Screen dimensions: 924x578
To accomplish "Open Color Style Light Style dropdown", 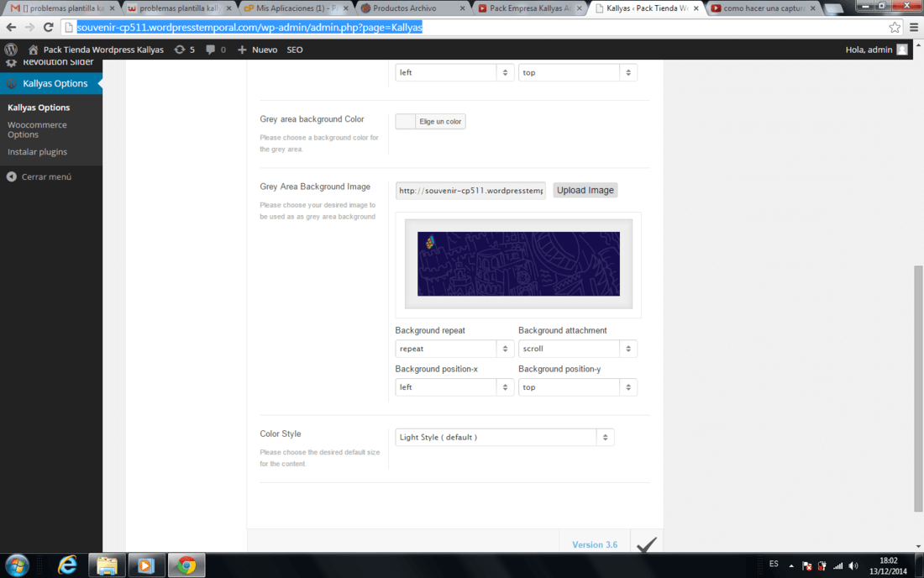I will click(x=505, y=437).
